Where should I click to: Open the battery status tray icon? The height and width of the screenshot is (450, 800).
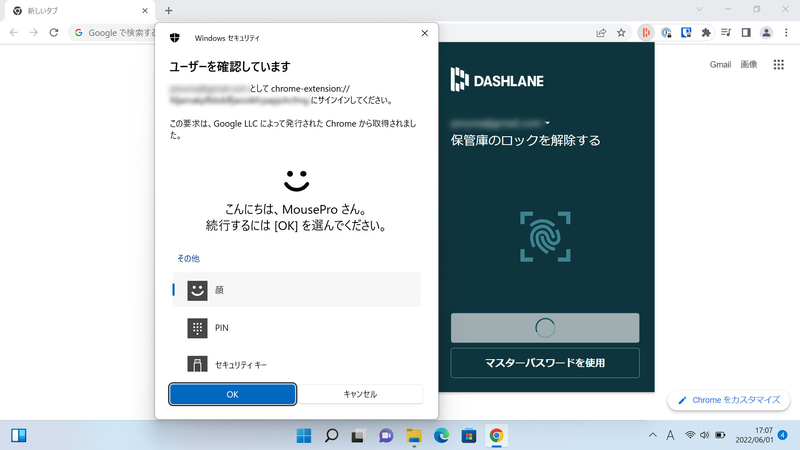(720, 435)
